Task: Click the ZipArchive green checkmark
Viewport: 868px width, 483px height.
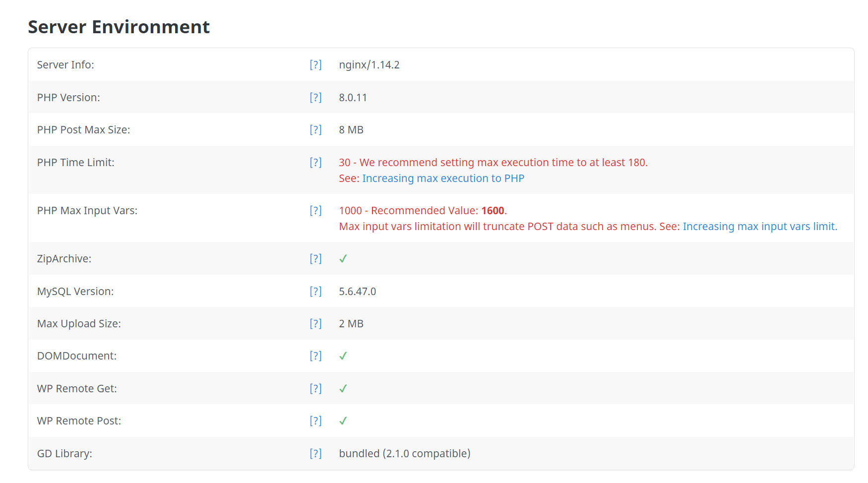Action: pyautogui.click(x=343, y=259)
